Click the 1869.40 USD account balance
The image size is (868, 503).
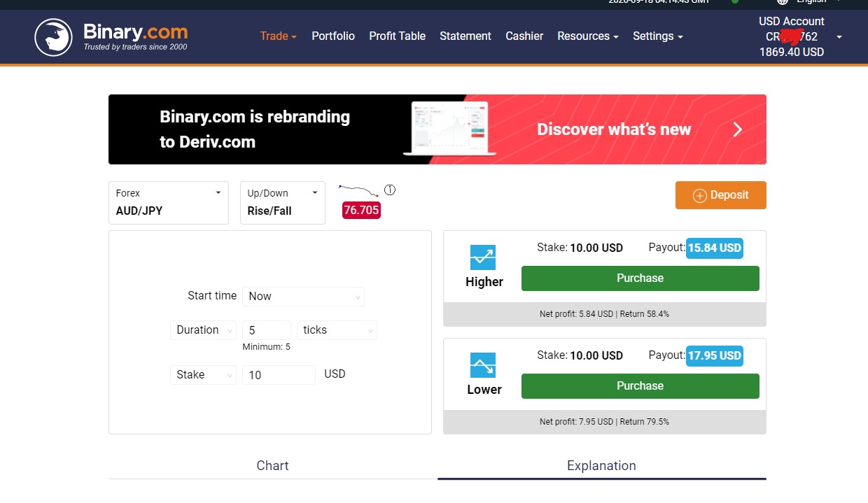pyautogui.click(x=792, y=52)
